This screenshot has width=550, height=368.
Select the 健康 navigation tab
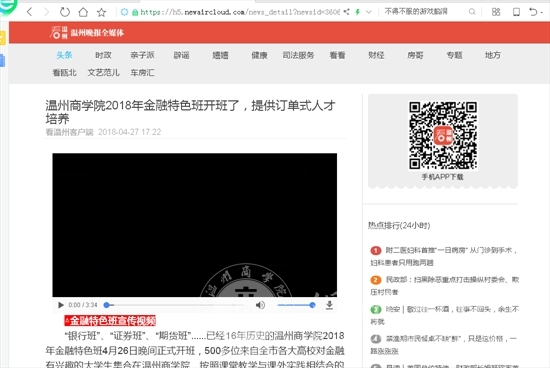259,55
